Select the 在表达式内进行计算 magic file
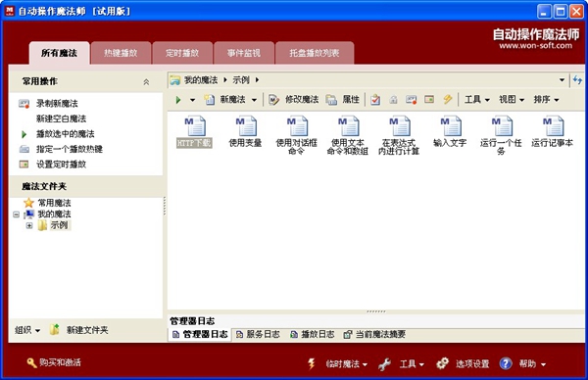 399,136
